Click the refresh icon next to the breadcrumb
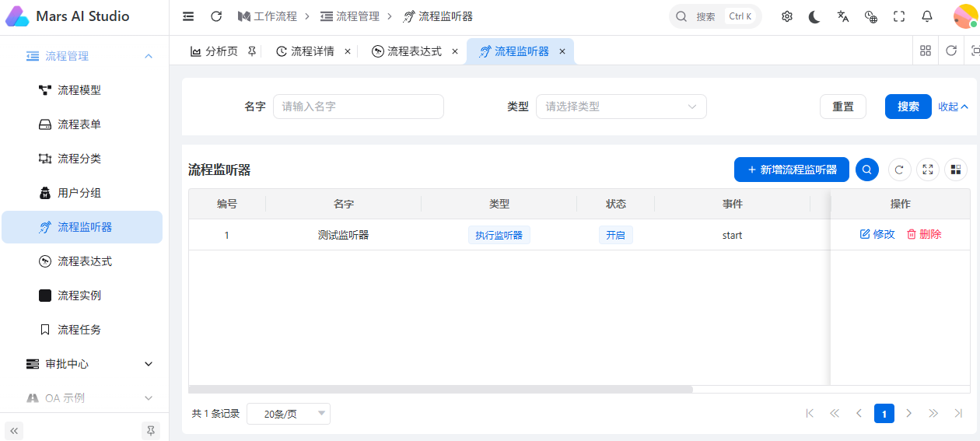 pyautogui.click(x=216, y=16)
